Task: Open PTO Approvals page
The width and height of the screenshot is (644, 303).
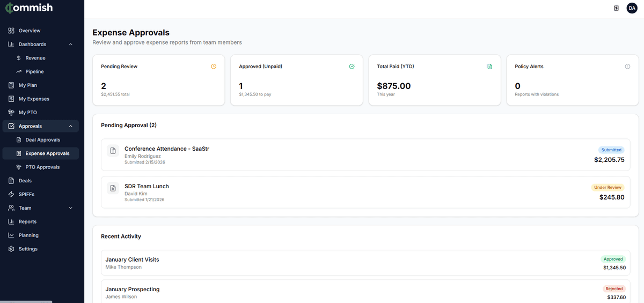Action: click(x=41, y=167)
